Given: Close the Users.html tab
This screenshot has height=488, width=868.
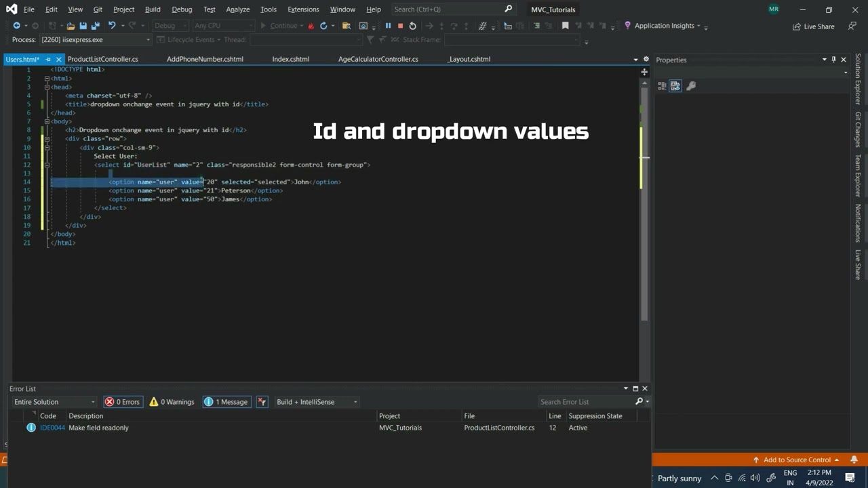Looking at the screenshot, I should point(58,60).
